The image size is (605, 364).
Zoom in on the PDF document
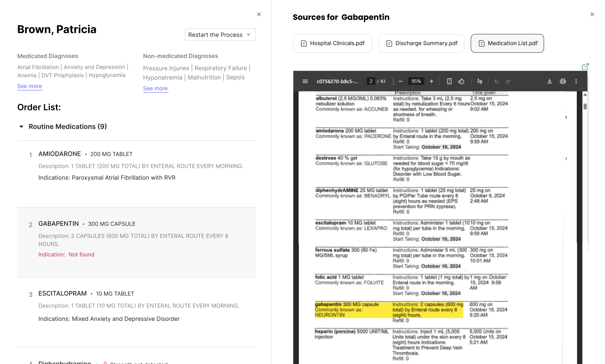pyautogui.click(x=432, y=82)
